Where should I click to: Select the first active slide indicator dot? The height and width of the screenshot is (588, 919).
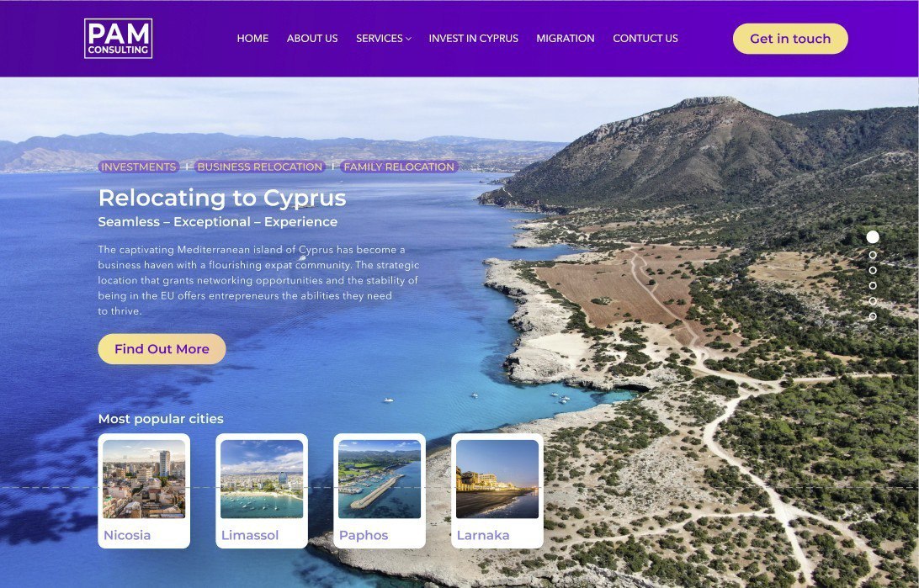coord(873,236)
